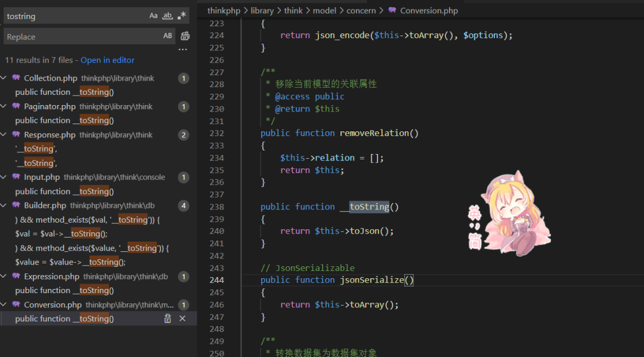Click jsonSerialize function name in editor
This screenshot has width=644, height=357.
click(x=371, y=280)
